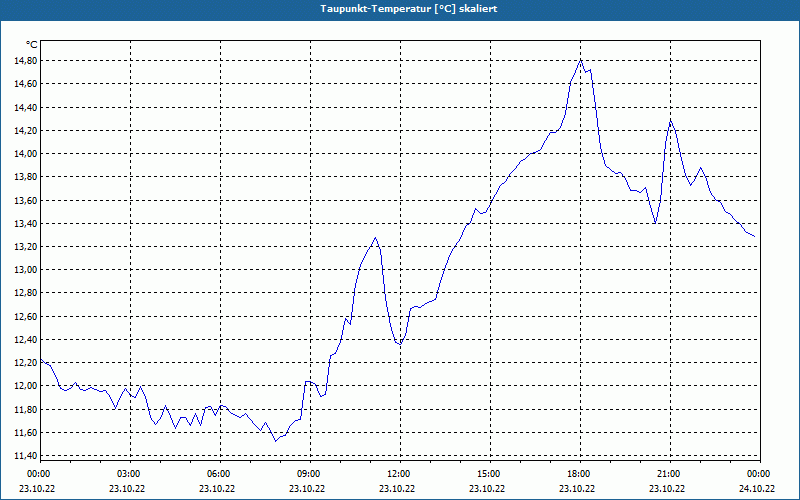Viewport: 800px width, 500px height.
Task: Select the 12,40 y-axis value
Action: (x=26, y=340)
